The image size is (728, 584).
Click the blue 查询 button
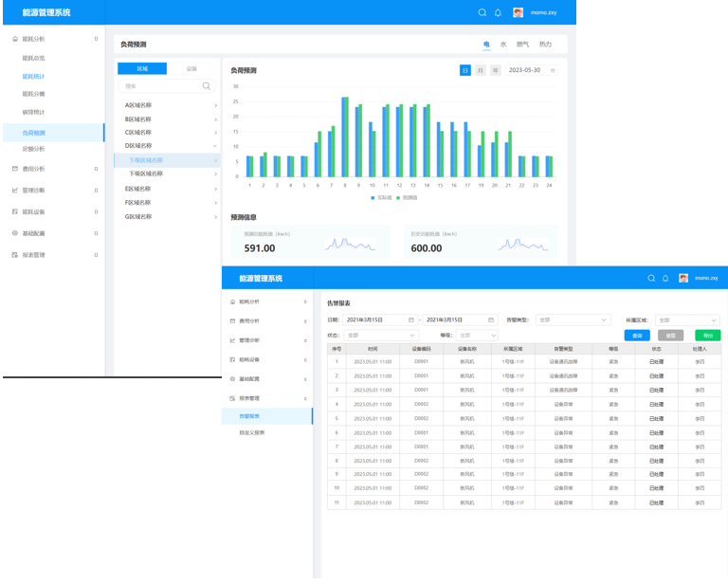[x=637, y=336]
